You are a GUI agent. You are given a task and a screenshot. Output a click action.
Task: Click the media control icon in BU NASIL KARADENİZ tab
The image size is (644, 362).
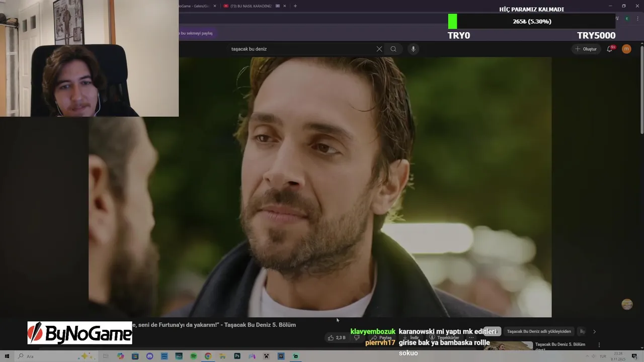click(x=278, y=6)
